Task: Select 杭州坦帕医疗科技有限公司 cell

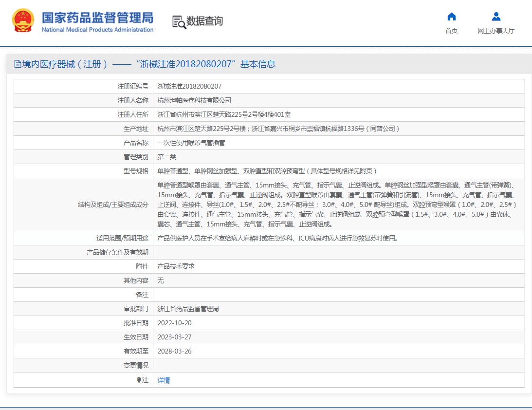Action: pyautogui.click(x=194, y=100)
